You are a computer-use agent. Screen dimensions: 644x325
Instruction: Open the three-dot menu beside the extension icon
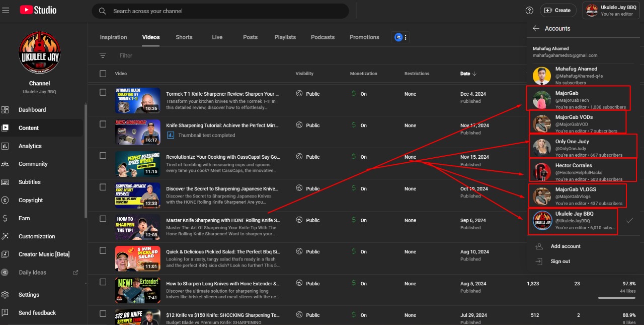[406, 37]
